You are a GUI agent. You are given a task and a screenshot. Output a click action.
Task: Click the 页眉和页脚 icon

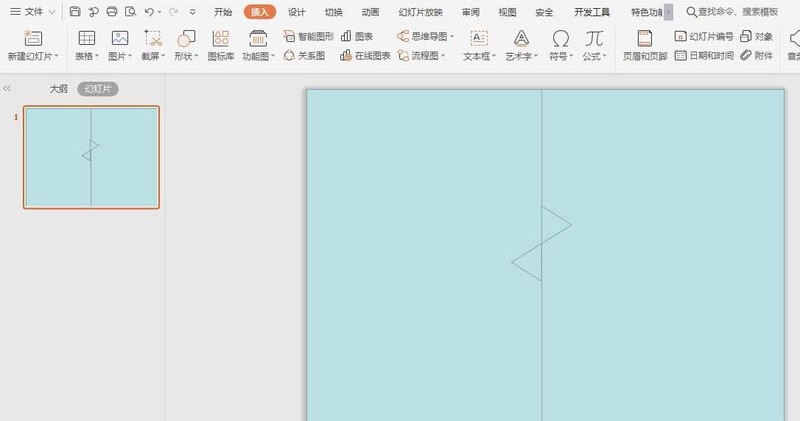(645, 38)
